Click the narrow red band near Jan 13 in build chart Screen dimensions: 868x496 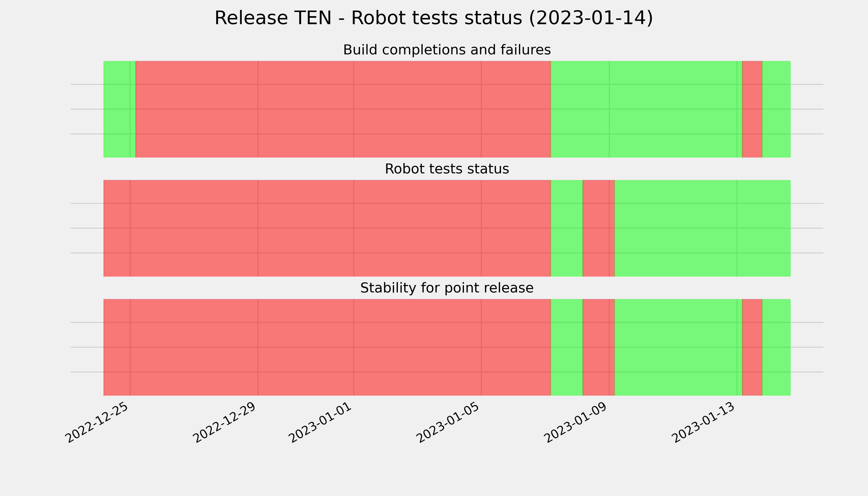(x=752, y=109)
